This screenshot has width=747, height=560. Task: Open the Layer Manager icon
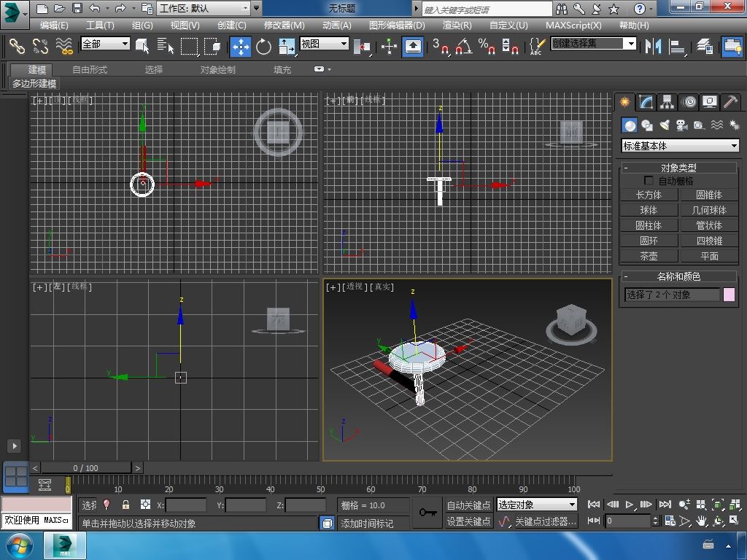(x=705, y=46)
